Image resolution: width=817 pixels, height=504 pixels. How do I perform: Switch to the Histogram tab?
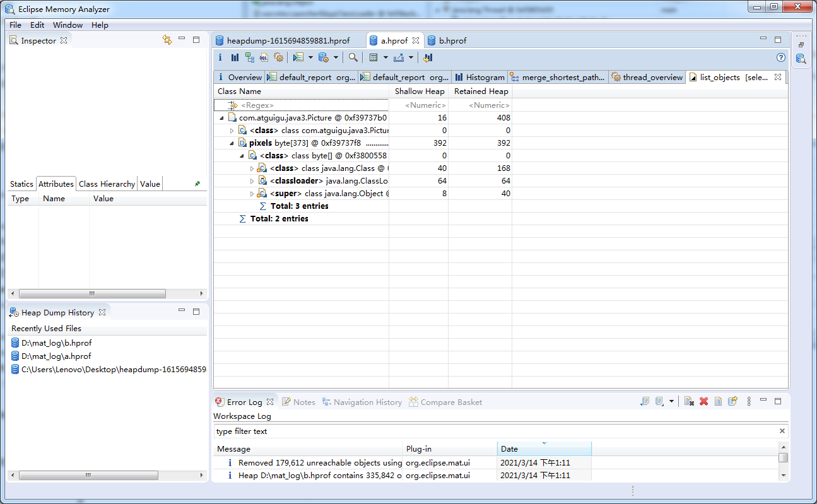point(479,78)
